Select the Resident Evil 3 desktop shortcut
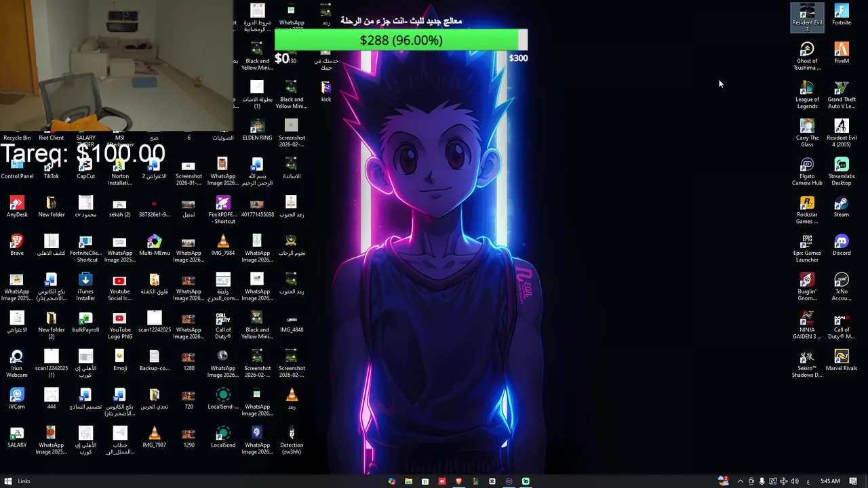Image resolution: width=868 pixels, height=488 pixels. (x=807, y=18)
